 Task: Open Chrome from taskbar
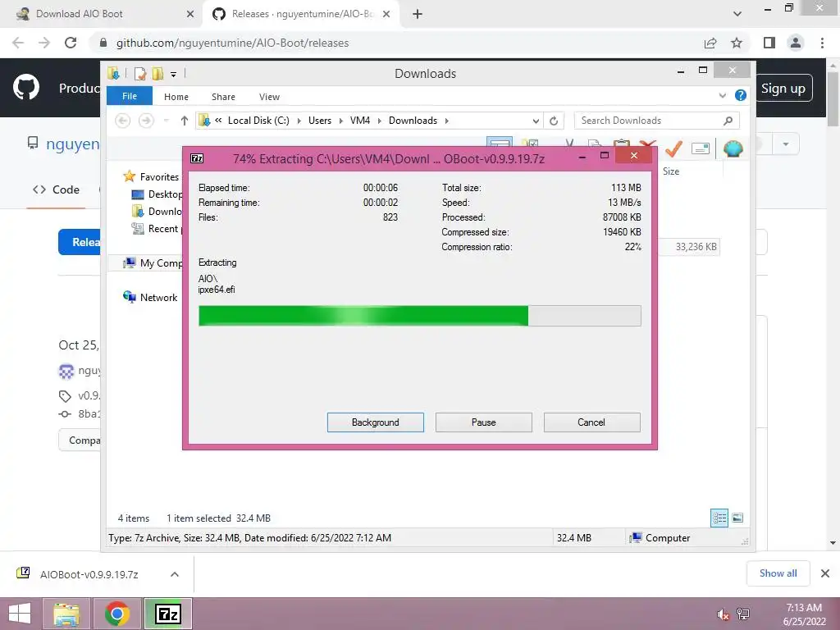click(x=116, y=614)
